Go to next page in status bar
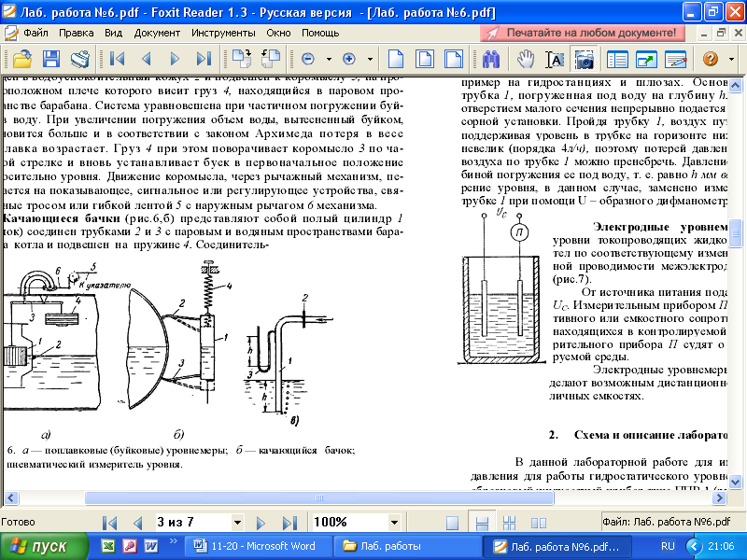The height and width of the screenshot is (560, 747). (x=261, y=523)
